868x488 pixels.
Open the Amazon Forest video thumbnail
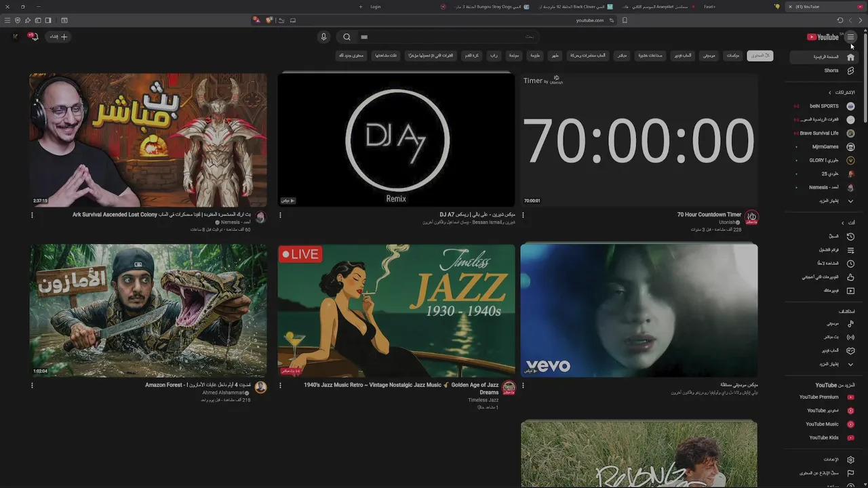(x=148, y=310)
